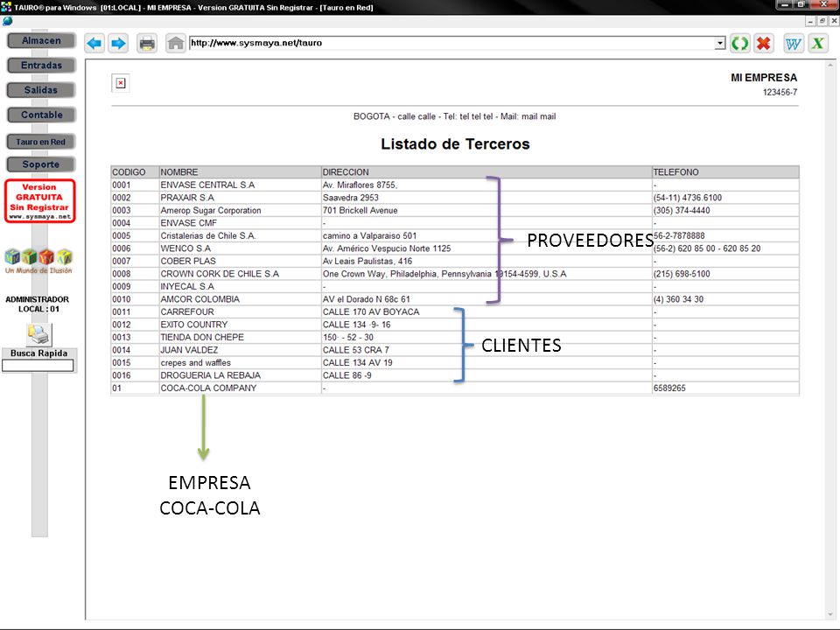Open the Almacen menu
The width and height of the screenshot is (840, 630).
pyautogui.click(x=41, y=41)
